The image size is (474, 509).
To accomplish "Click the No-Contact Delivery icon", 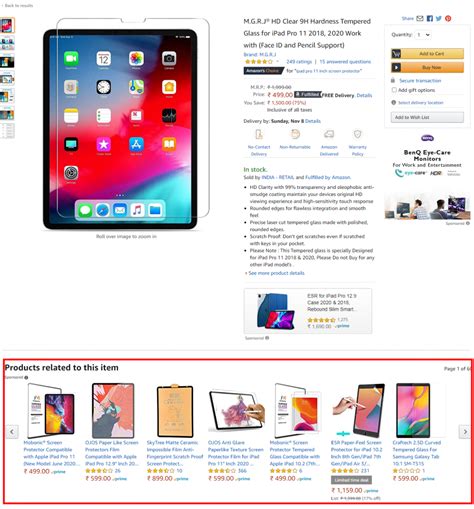I will [259, 134].
